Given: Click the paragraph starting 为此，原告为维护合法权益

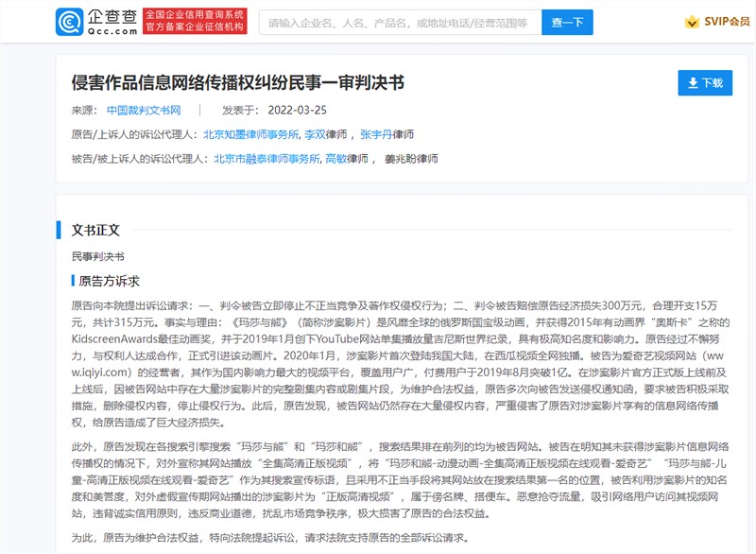Looking at the screenshot, I should (270, 538).
